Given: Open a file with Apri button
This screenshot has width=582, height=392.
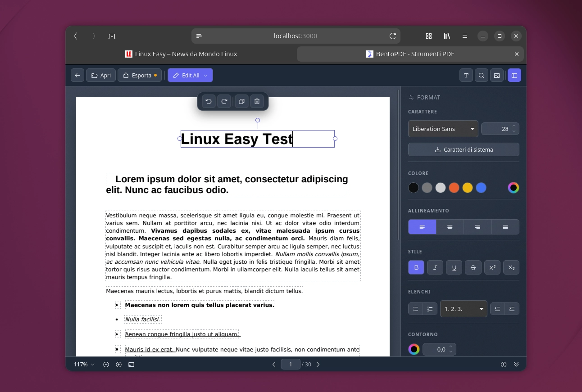Looking at the screenshot, I should tap(101, 75).
